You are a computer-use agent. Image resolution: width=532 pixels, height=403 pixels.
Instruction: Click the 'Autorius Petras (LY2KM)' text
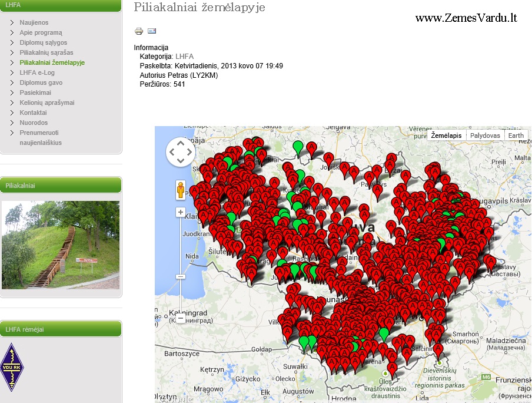click(x=179, y=75)
